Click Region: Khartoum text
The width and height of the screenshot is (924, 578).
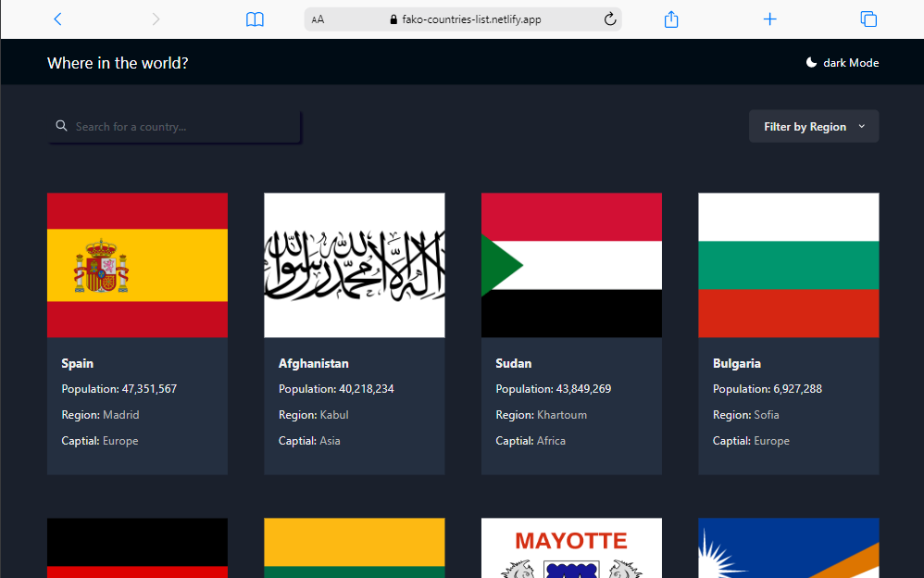541,415
